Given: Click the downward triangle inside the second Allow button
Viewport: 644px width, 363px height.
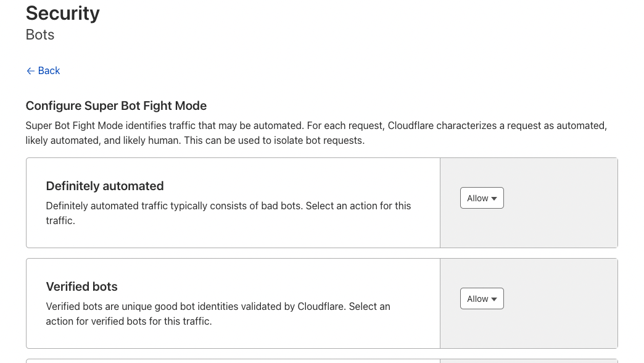Looking at the screenshot, I should [493, 298].
